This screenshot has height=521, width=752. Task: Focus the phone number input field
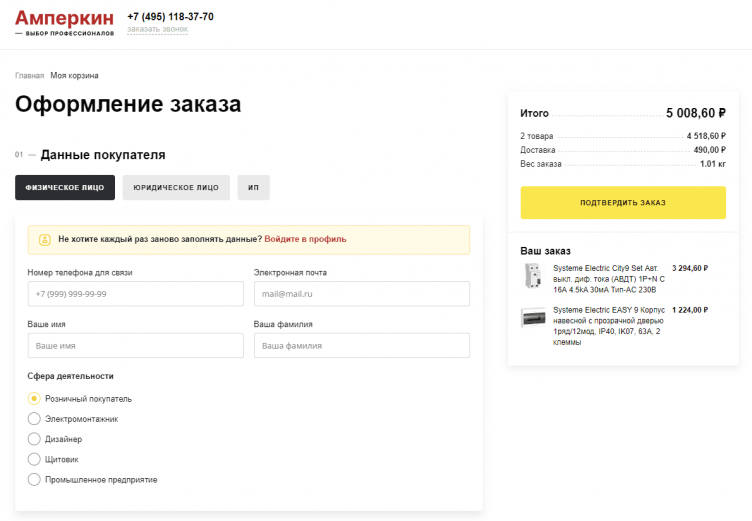136,294
